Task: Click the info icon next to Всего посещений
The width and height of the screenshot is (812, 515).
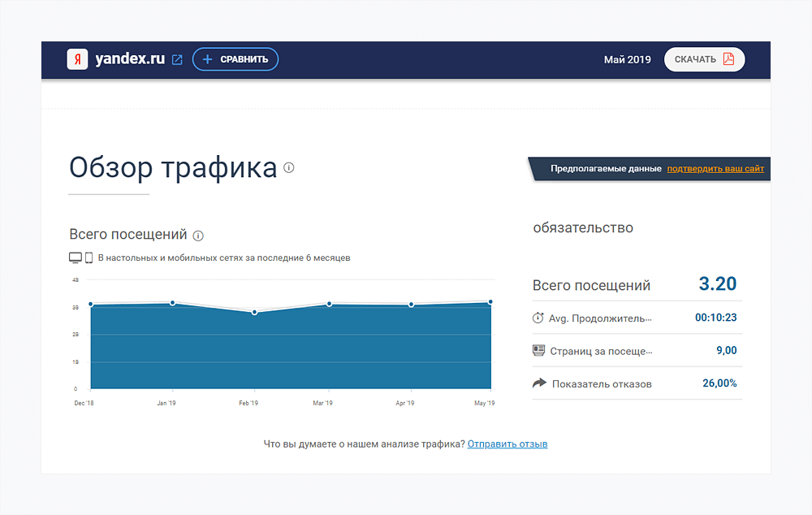Action: click(x=198, y=236)
